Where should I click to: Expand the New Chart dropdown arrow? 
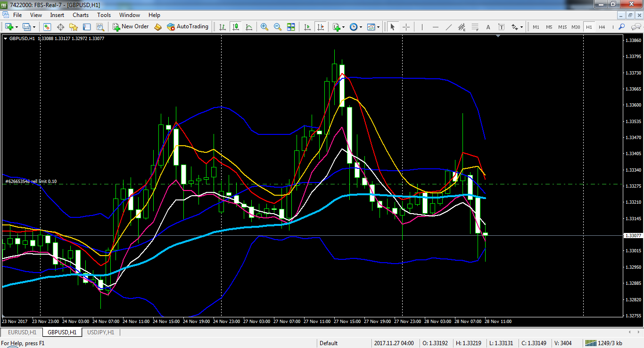pyautogui.click(x=16, y=27)
